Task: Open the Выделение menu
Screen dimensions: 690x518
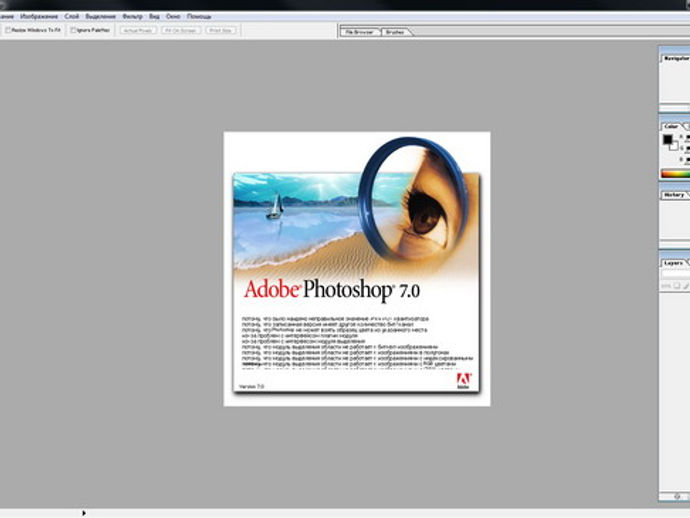Action: point(100,16)
